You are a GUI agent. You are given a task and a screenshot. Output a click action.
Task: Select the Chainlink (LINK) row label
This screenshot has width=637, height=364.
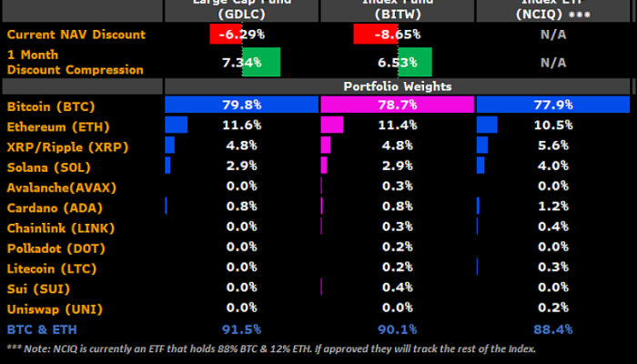pyautogui.click(x=60, y=227)
